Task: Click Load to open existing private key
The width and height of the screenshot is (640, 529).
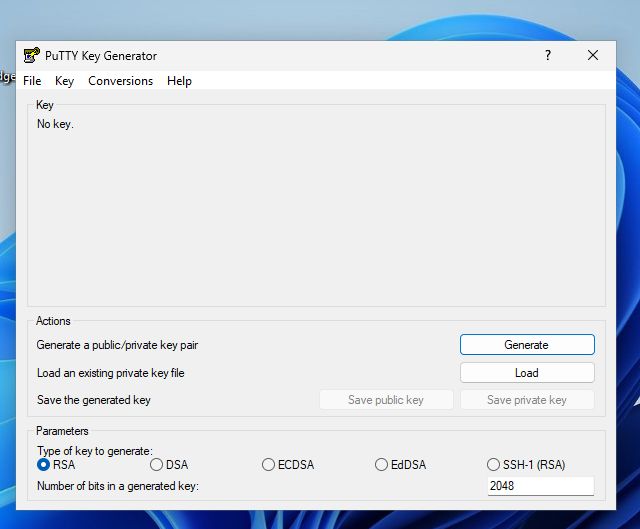Action: [527, 373]
